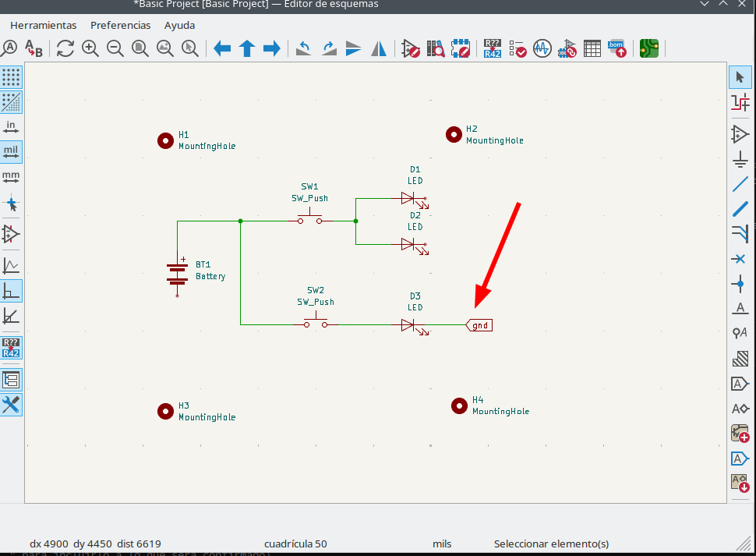Select the gnd global label on schematic
This screenshot has height=556, width=756.
click(x=480, y=325)
